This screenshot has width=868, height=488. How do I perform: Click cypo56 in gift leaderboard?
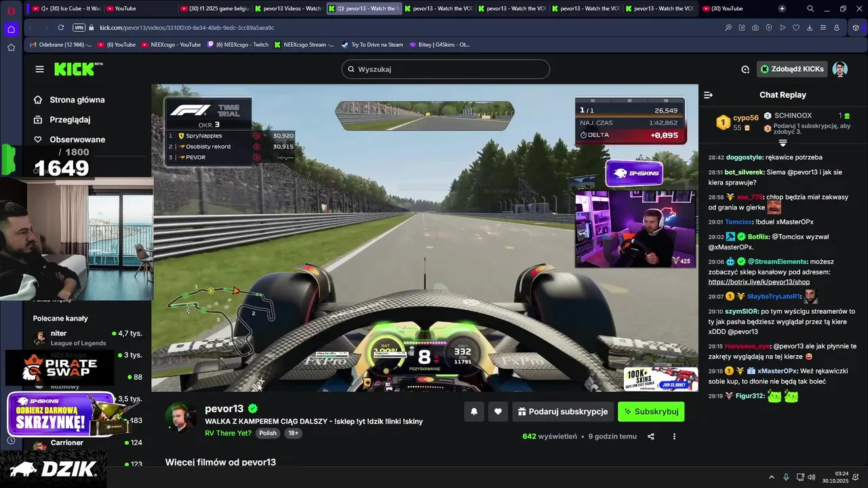(746, 118)
